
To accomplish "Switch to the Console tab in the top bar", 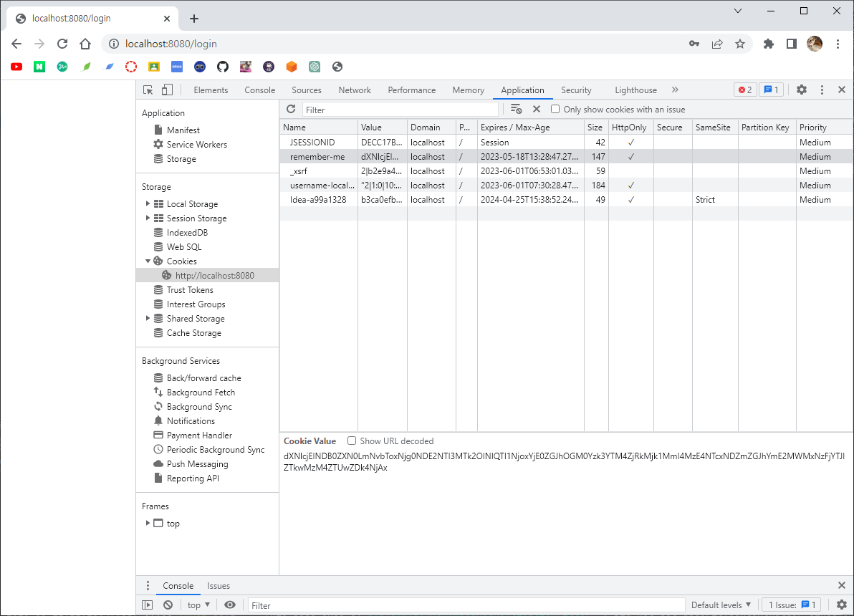I will 260,90.
